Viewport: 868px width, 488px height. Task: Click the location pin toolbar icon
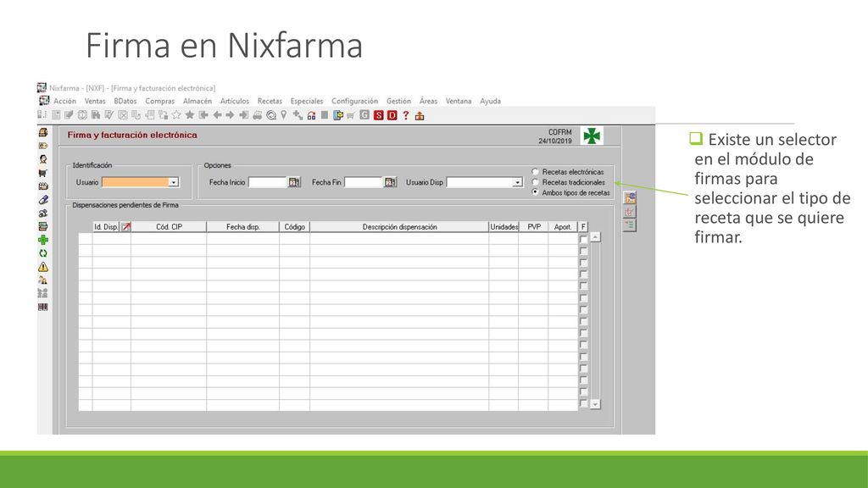[x=284, y=115]
